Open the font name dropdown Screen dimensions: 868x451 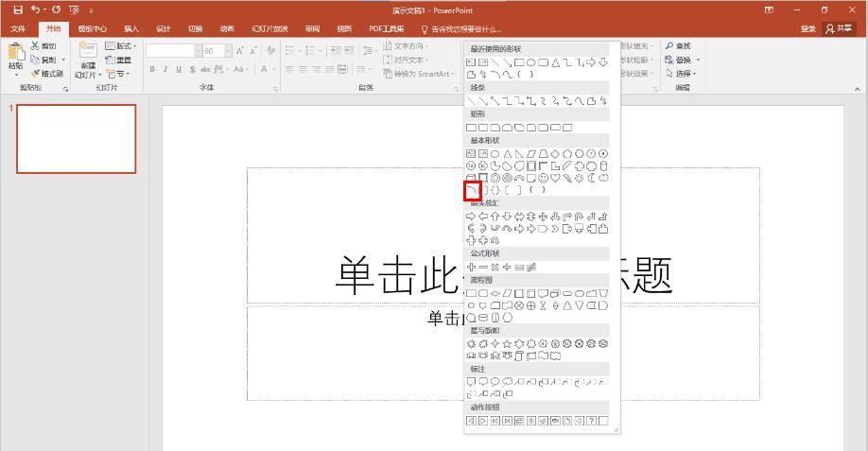click(198, 51)
